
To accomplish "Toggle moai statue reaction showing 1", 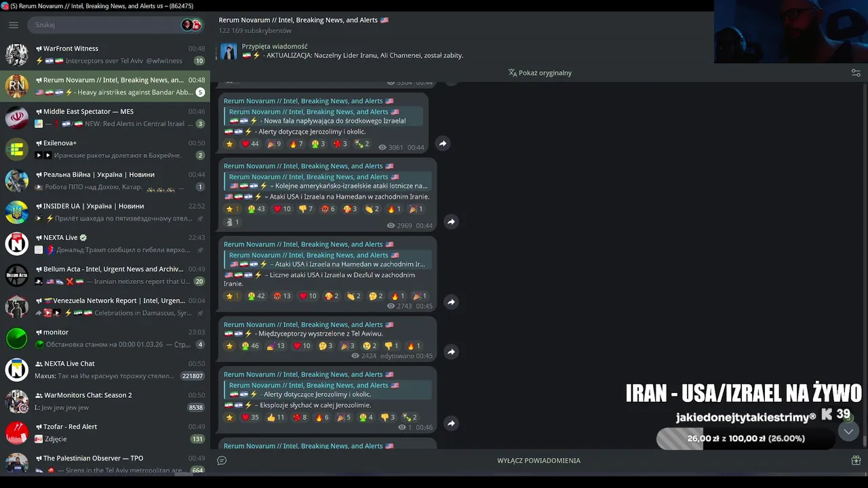I will pyautogui.click(x=233, y=222).
